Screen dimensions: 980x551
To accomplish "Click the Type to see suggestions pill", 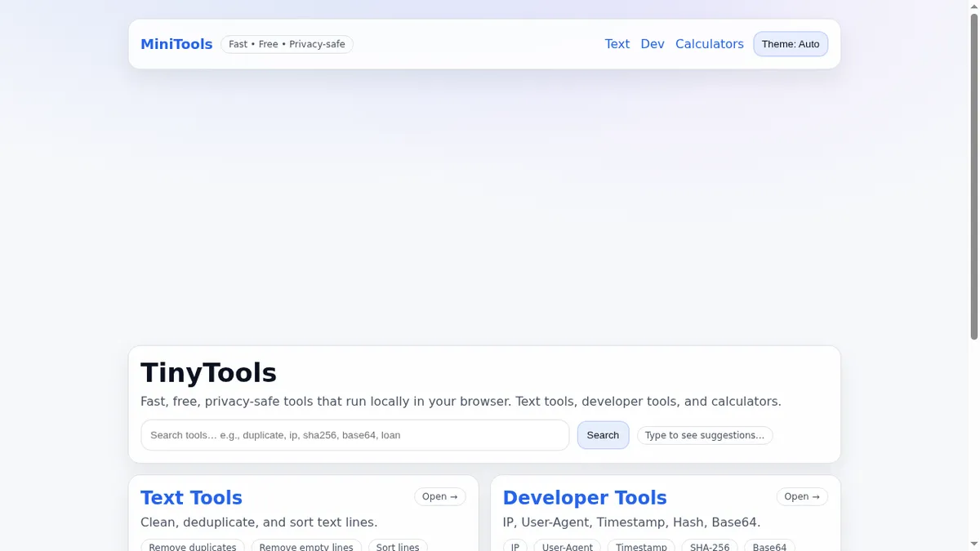I will pos(705,435).
